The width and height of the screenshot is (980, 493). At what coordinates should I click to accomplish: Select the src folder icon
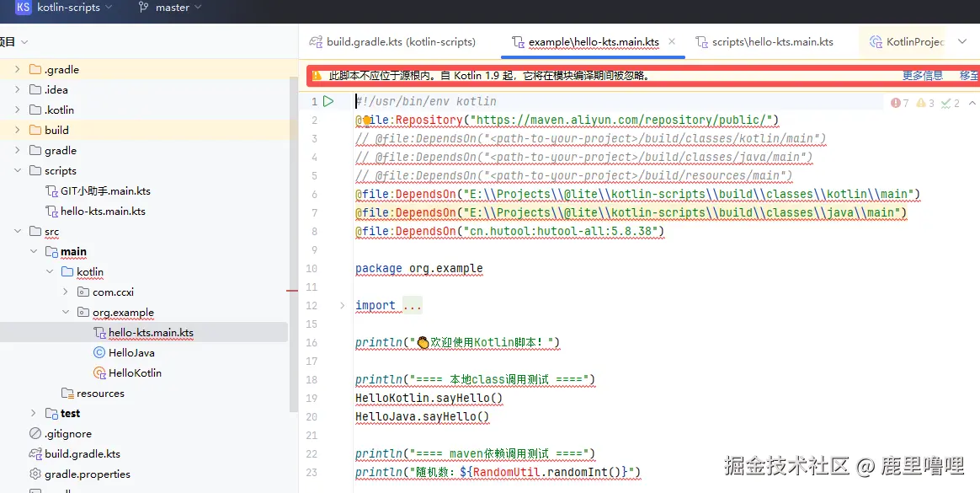[x=35, y=231]
